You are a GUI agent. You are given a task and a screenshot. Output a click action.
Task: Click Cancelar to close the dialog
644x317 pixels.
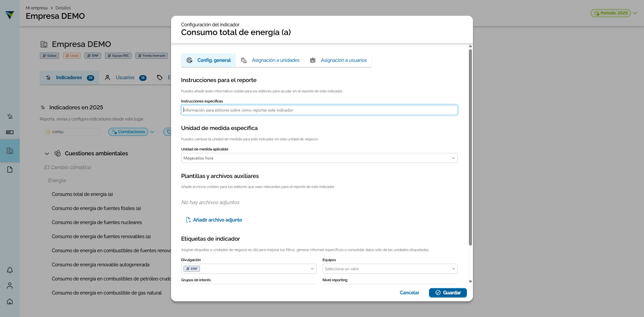409,293
